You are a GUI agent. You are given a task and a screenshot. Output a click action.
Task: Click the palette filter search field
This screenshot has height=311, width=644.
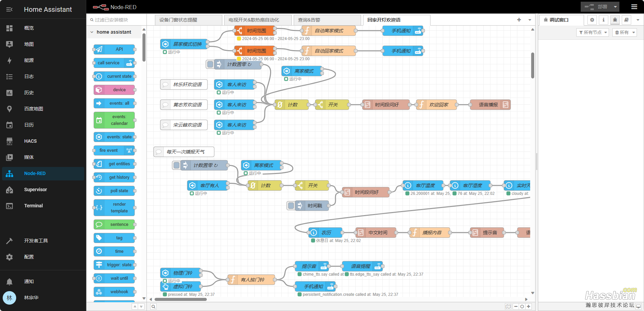click(x=117, y=20)
